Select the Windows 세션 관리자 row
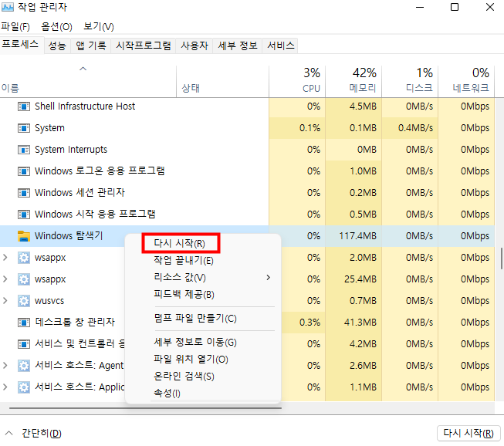Viewport: 504px width, 446px height. [247, 192]
